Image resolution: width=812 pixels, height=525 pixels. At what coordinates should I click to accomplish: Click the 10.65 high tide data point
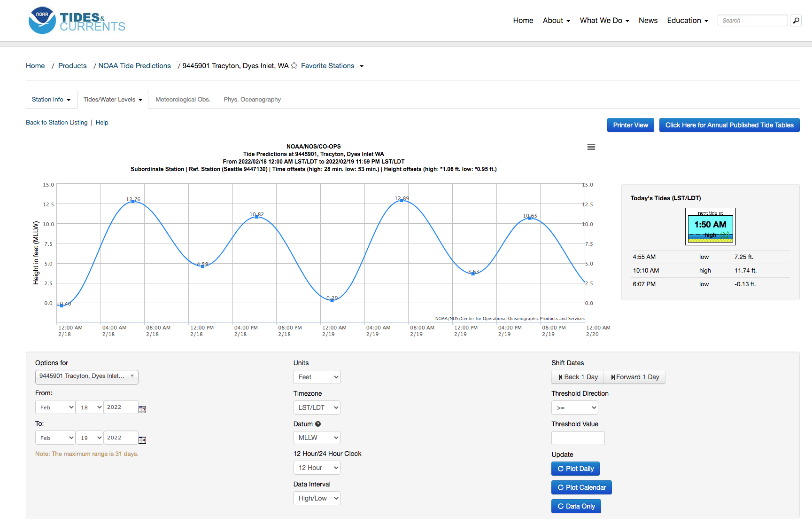(x=530, y=218)
